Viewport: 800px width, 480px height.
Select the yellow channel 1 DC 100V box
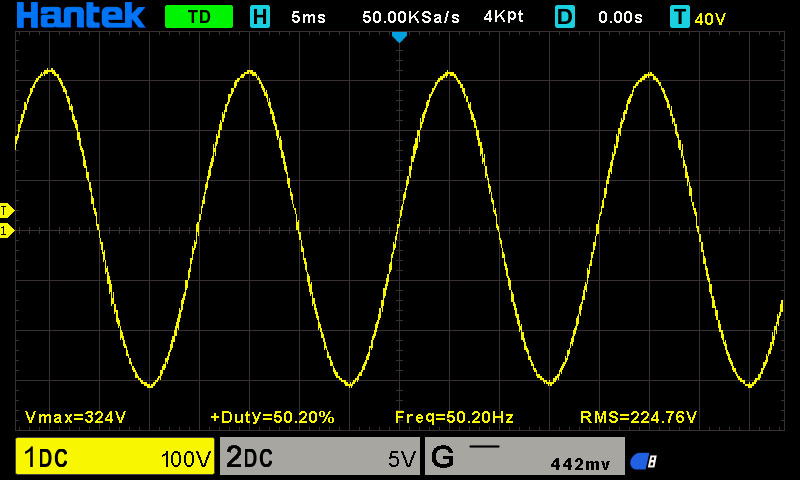pyautogui.click(x=115, y=456)
